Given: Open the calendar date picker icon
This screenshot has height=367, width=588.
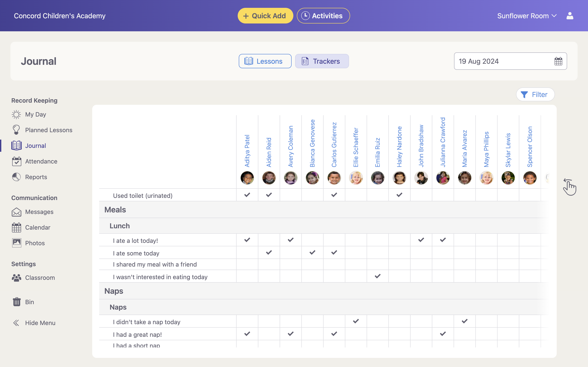Looking at the screenshot, I should [x=558, y=61].
